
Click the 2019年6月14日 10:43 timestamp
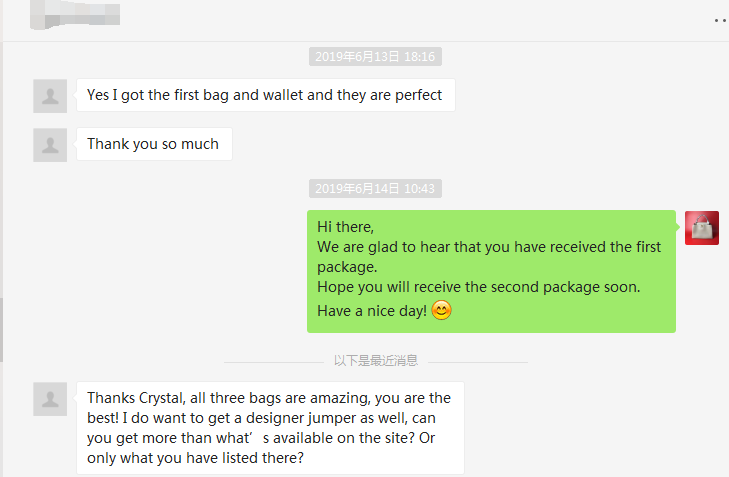coord(375,188)
